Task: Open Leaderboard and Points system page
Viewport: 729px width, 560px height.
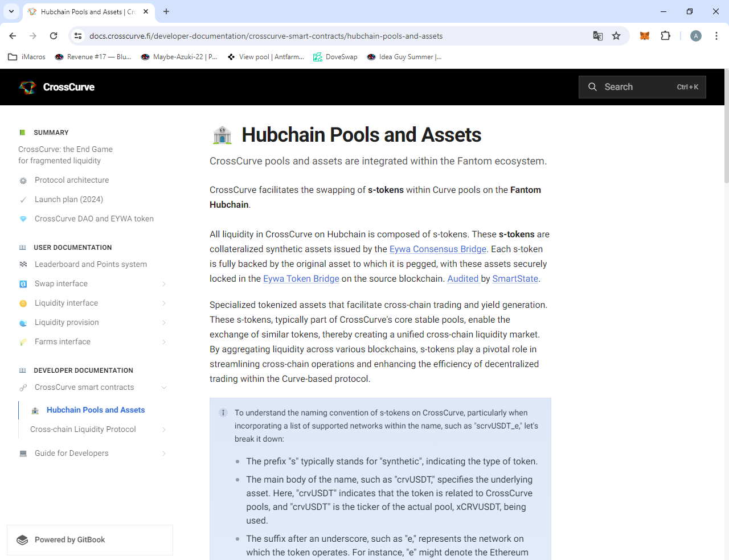Action: click(x=91, y=264)
